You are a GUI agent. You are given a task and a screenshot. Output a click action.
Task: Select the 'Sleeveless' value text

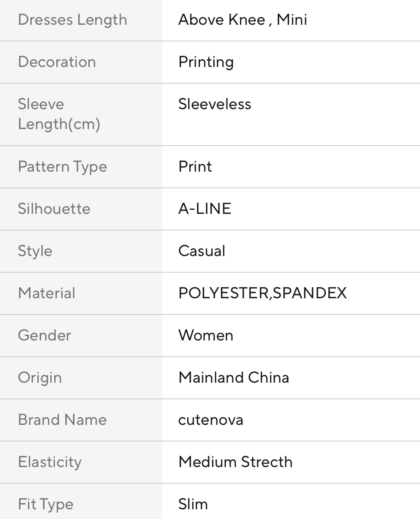(214, 104)
